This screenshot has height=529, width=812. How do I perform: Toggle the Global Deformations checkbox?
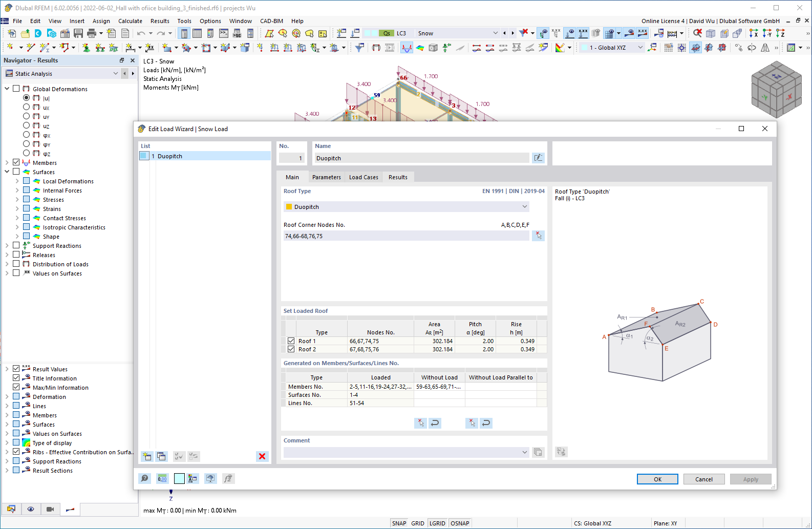click(x=16, y=89)
